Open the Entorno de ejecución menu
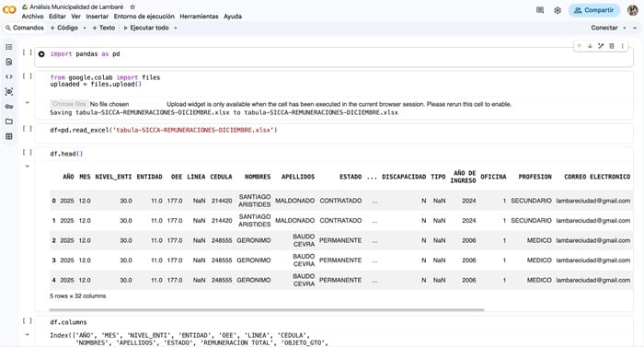The width and height of the screenshot is (644, 347). (144, 17)
